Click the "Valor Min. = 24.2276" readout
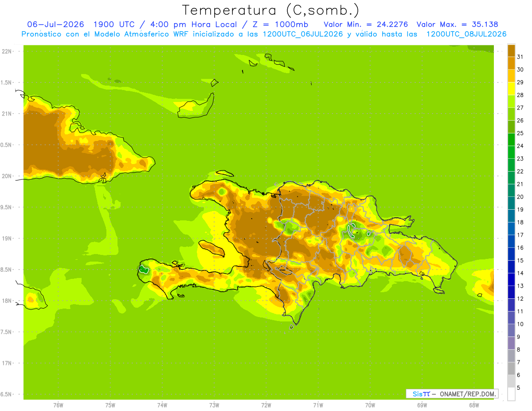 point(366,24)
